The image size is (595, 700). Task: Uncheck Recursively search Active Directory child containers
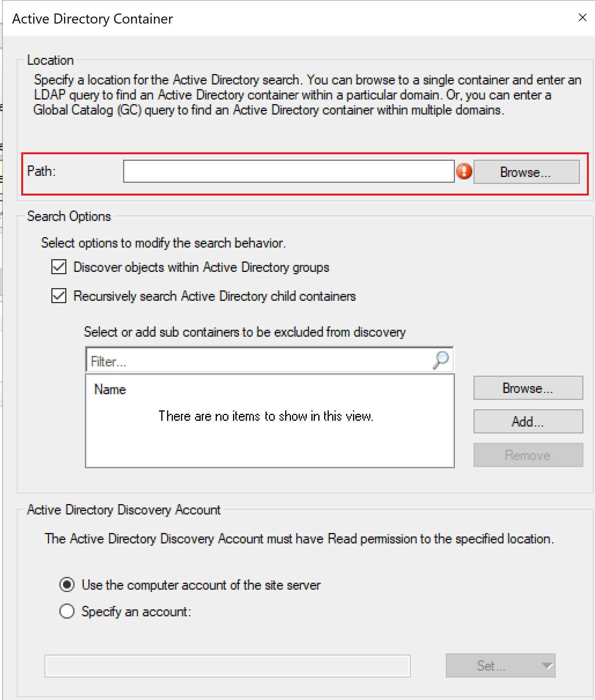click(59, 296)
